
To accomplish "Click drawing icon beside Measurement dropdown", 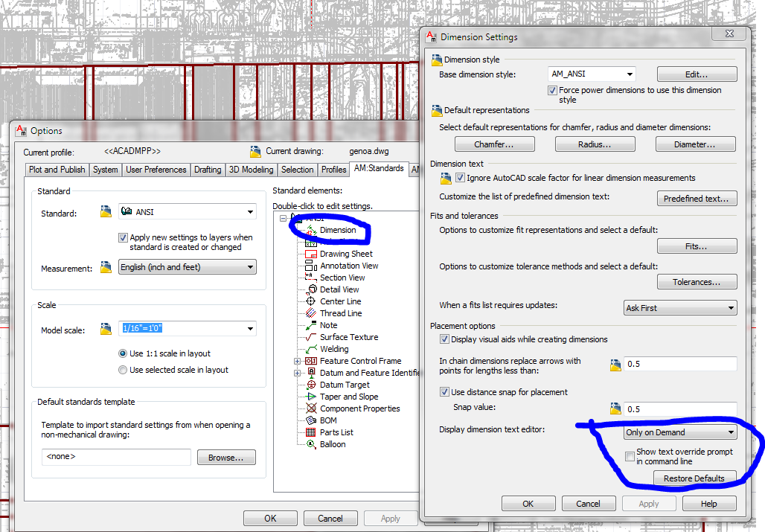I will [106, 267].
